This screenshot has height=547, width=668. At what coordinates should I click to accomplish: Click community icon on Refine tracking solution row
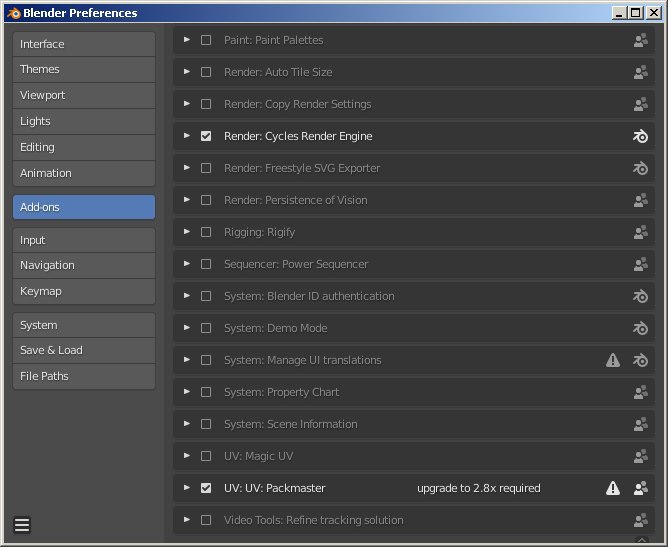640,520
